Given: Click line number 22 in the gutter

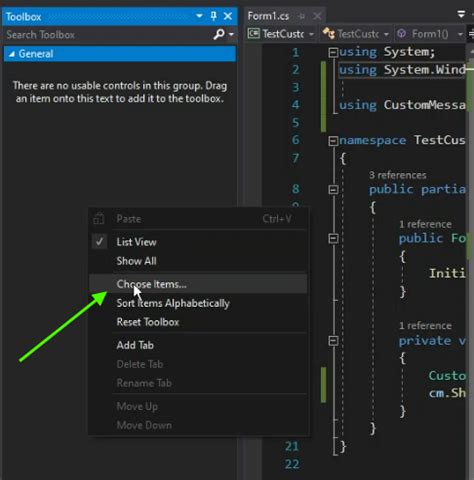Looking at the screenshot, I should 292,464.
